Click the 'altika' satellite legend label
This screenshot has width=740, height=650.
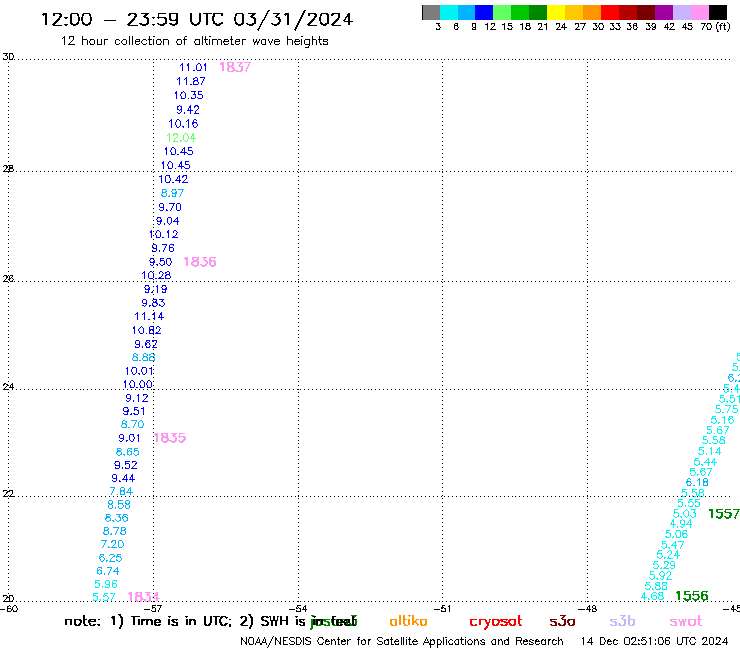[408, 621]
